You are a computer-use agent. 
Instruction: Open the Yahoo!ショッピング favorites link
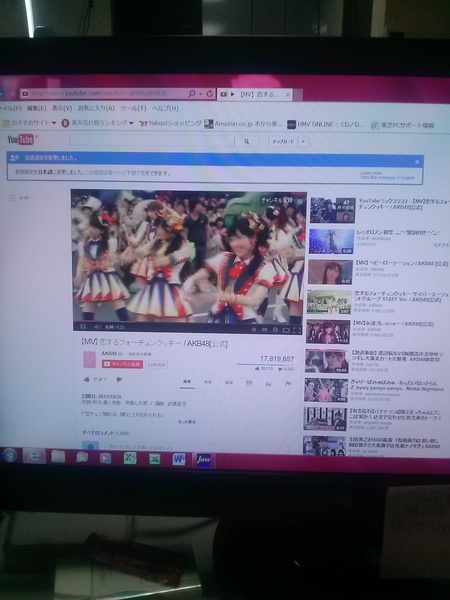[x=170, y=123]
